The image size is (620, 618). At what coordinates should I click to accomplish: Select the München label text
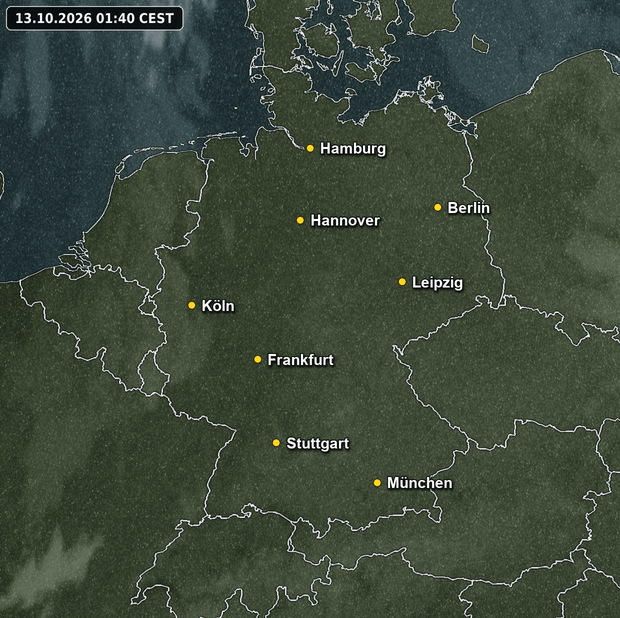(x=420, y=483)
